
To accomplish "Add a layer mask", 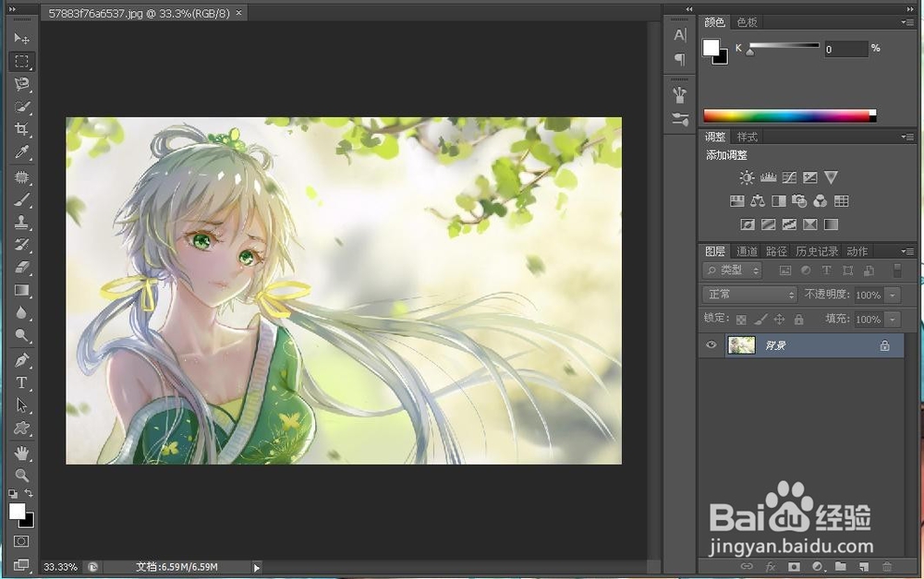I will pyautogui.click(x=794, y=567).
